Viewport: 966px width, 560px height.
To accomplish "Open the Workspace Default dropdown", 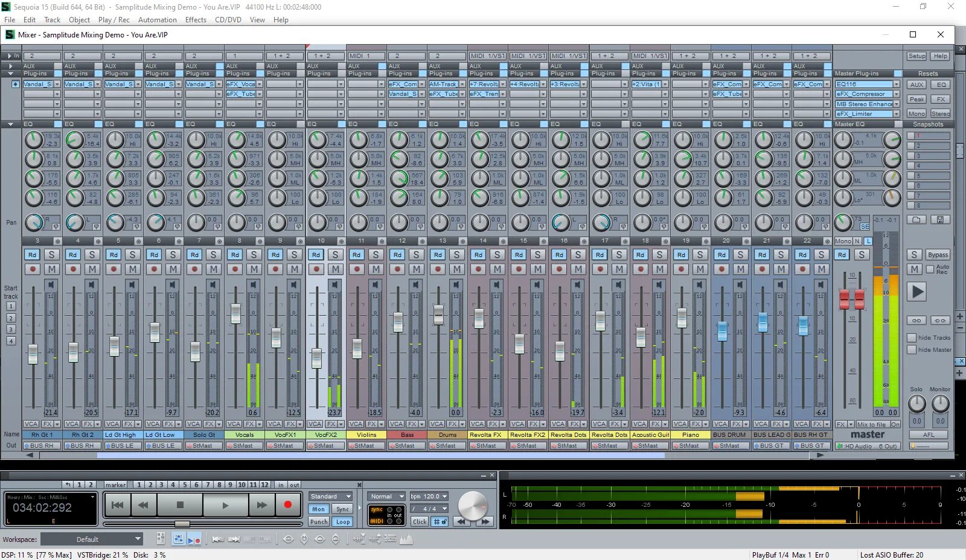I will tap(92, 539).
